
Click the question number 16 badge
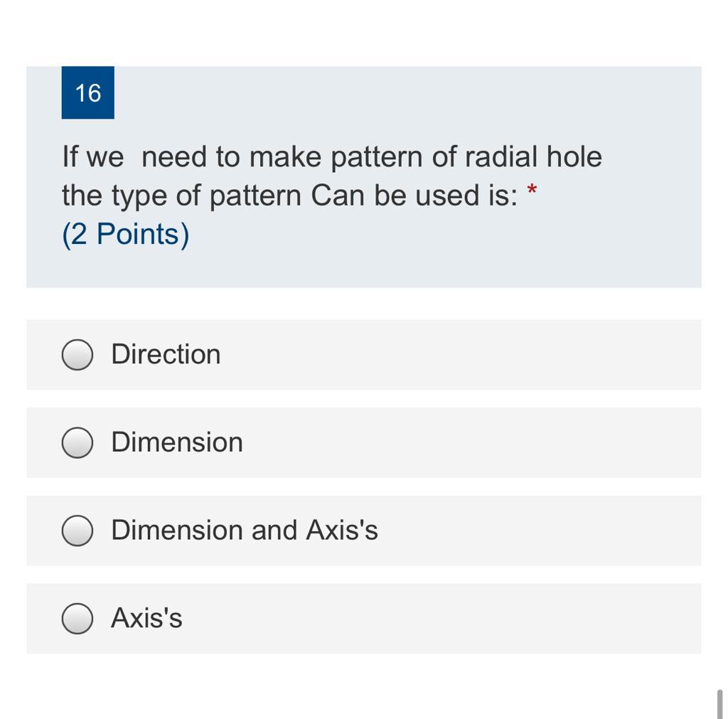87,92
